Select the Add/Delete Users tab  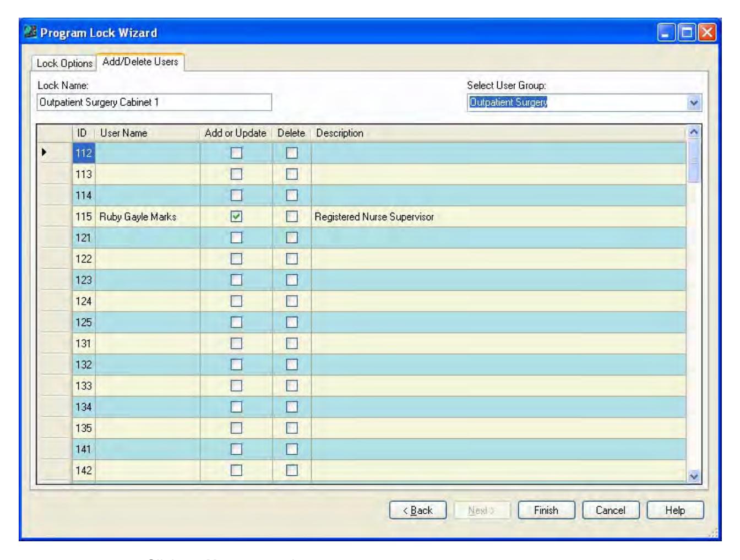140,62
